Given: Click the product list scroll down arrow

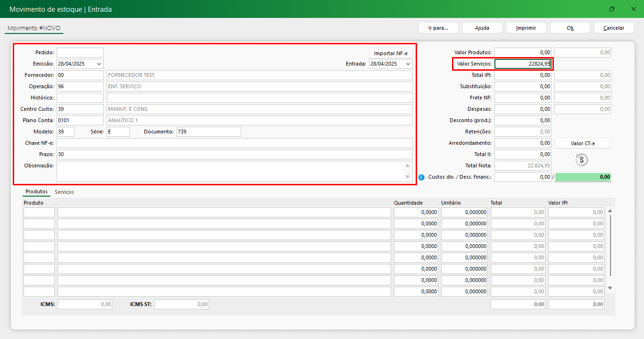Looking at the screenshot, I should tap(610, 288).
